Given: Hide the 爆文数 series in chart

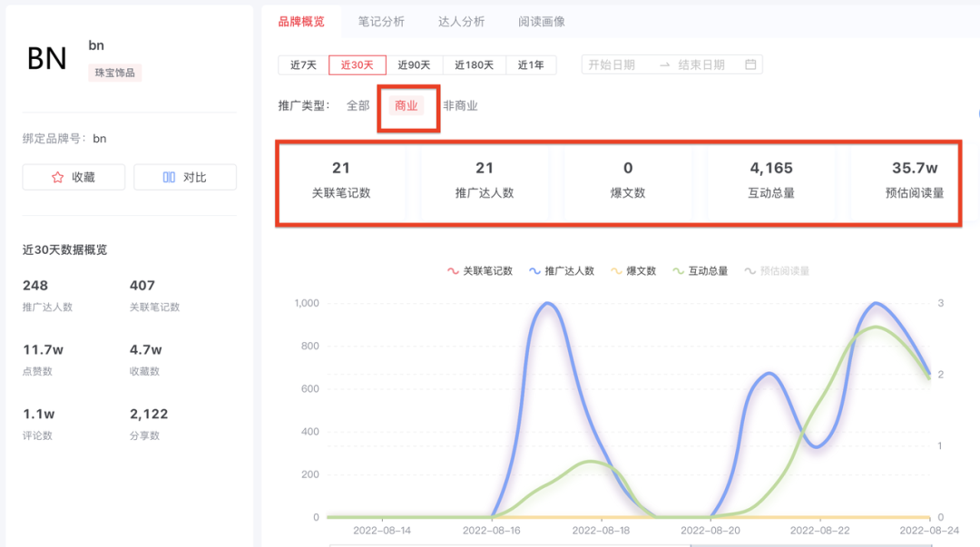Looking at the screenshot, I should pyautogui.click(x=633, y=270).
